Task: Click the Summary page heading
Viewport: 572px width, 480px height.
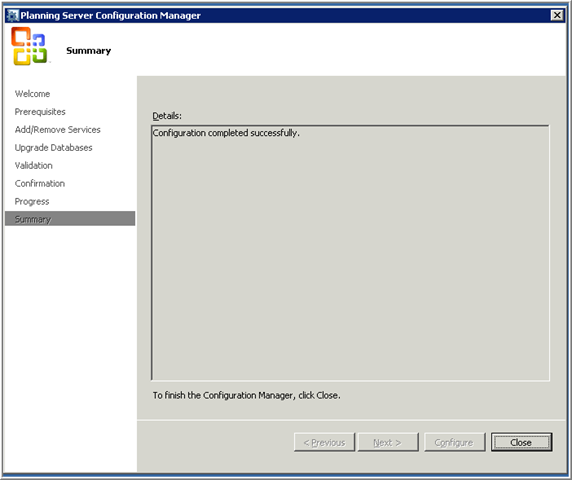Action: click(x=89, y=51)
